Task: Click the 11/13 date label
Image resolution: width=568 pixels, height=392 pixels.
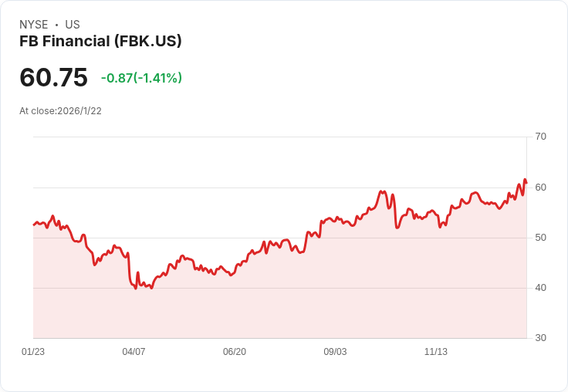Action: 436,352
